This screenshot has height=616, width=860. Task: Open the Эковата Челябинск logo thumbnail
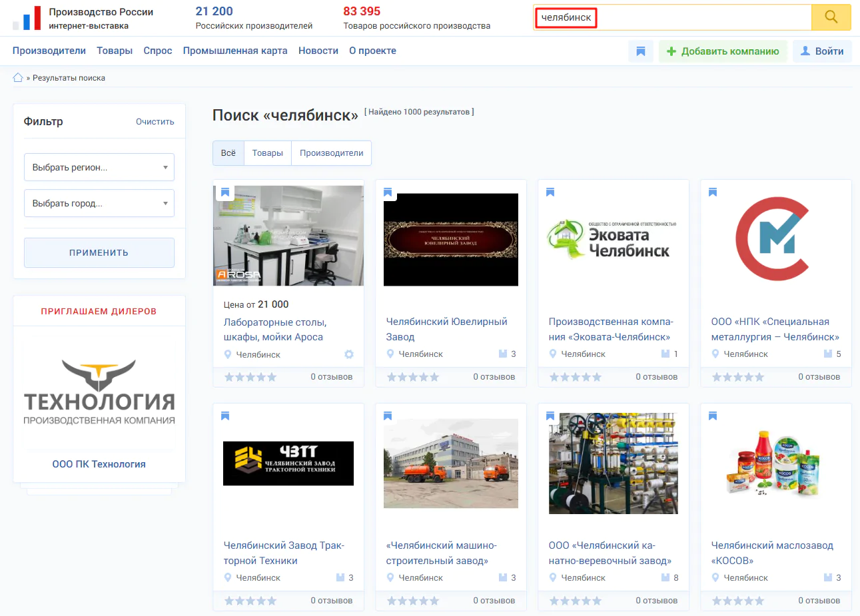click(614, 240)
